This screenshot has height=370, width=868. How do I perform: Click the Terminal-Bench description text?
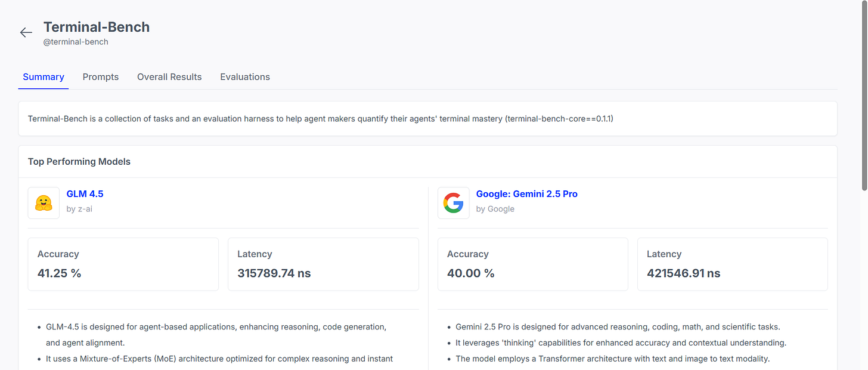(321, 119)
